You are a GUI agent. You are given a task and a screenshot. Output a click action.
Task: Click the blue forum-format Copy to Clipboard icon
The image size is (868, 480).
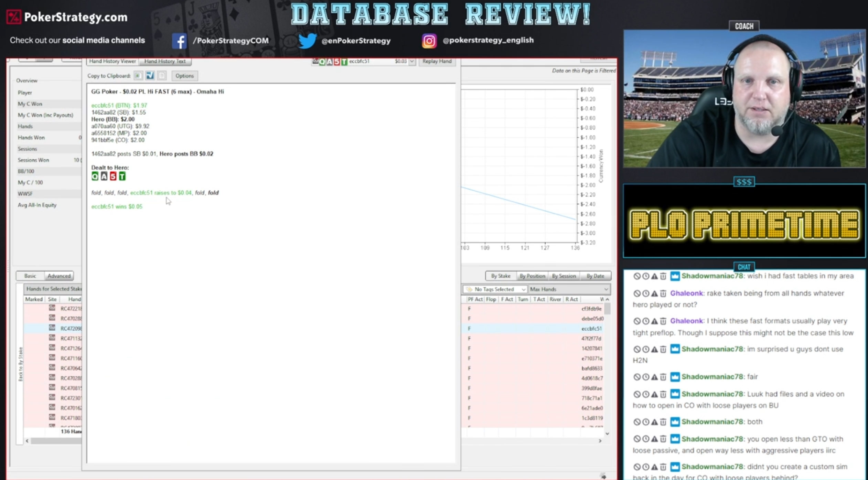pyautogui.click(x=150, y=76)
